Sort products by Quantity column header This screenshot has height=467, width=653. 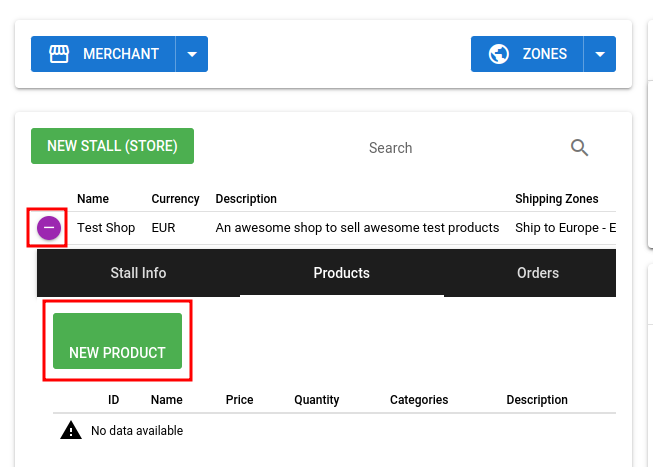coord(317,400)
